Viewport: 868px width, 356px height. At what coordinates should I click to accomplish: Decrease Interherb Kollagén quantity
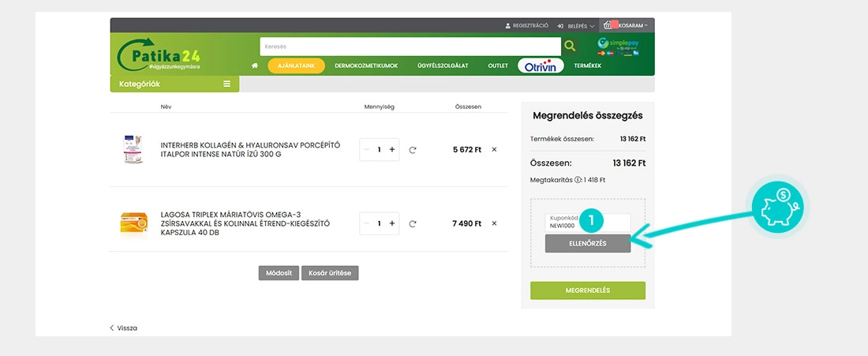click(366, 149)
